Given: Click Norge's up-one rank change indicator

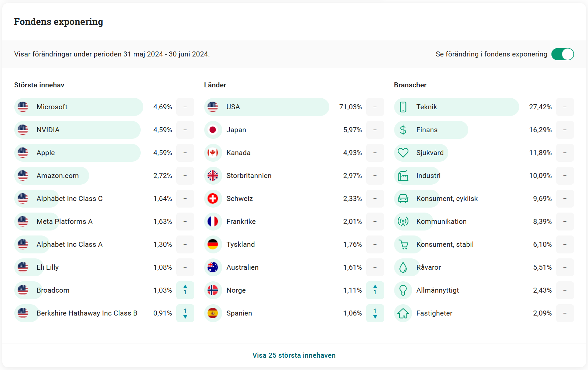Looking at the screenshot, I should 375,290.
